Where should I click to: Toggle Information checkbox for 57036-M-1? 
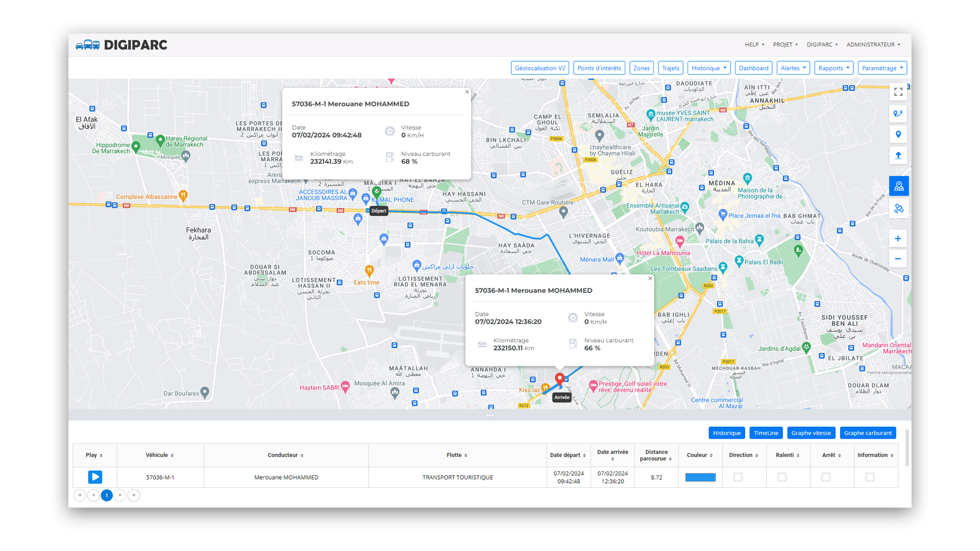(x=870, y=477)
